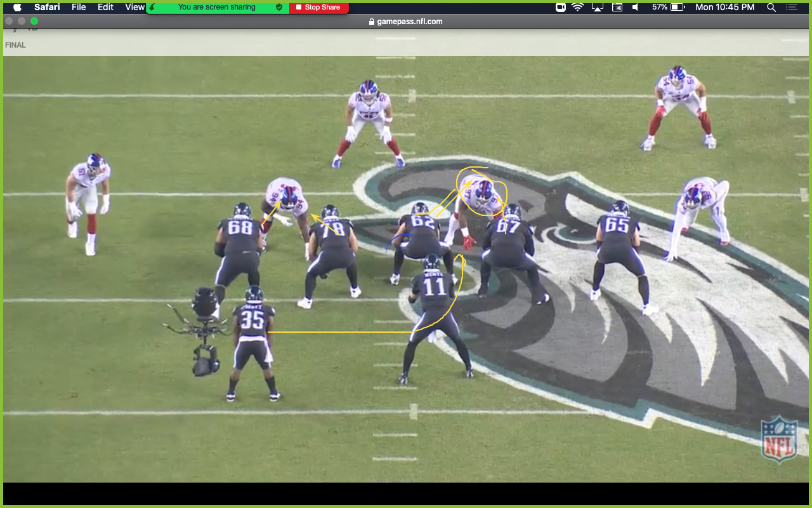Toggle Wi-Fi from the menu bar

(578, 8)
